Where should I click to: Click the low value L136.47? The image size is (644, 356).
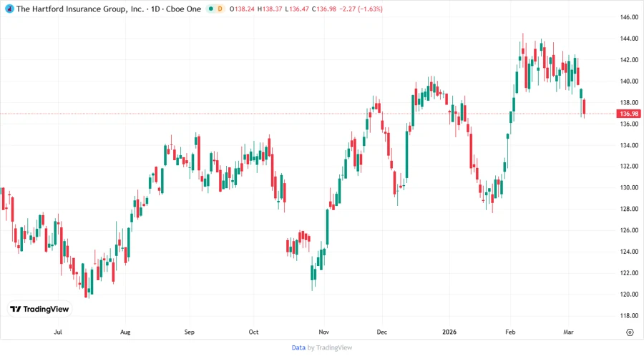[297, 9]
